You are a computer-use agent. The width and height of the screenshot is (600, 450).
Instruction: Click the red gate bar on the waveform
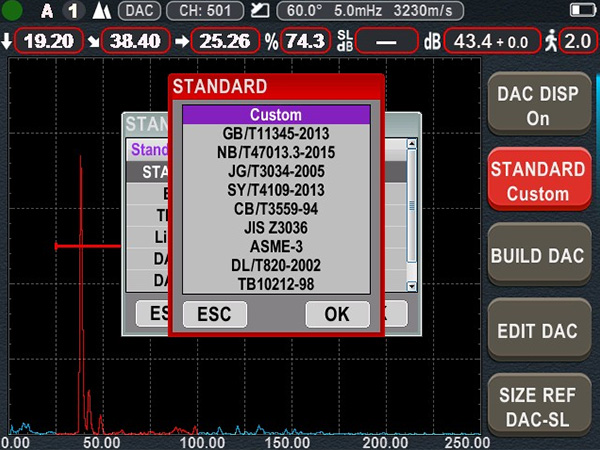point(88,246)
